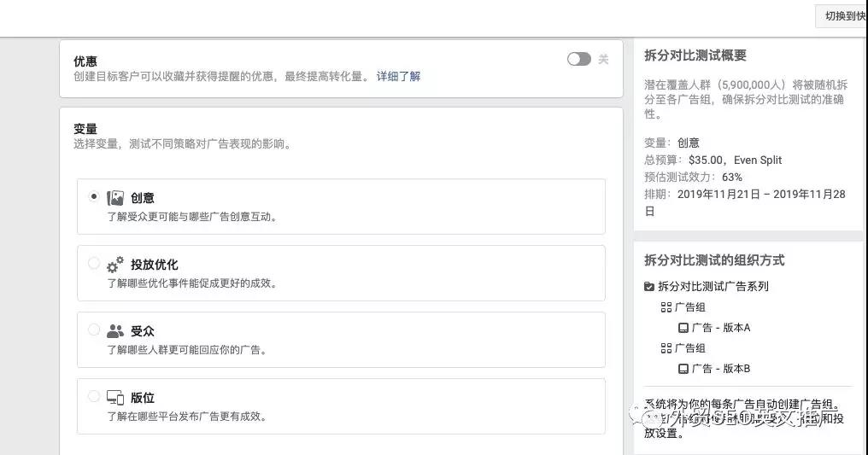Screen dimensions: 868x455
Task: Click the 变量 section heading
Action: 85,129
